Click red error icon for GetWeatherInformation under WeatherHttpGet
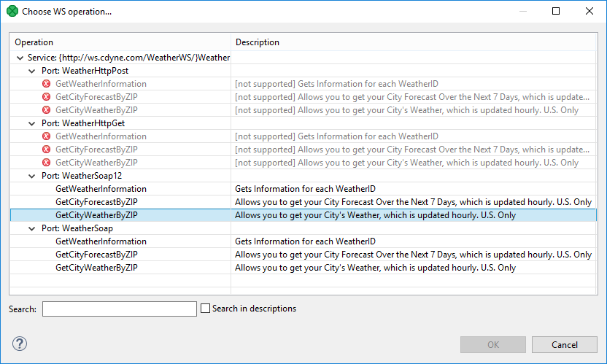The height and width of the screenshot is (364, 607). click(x=47, y=136)
